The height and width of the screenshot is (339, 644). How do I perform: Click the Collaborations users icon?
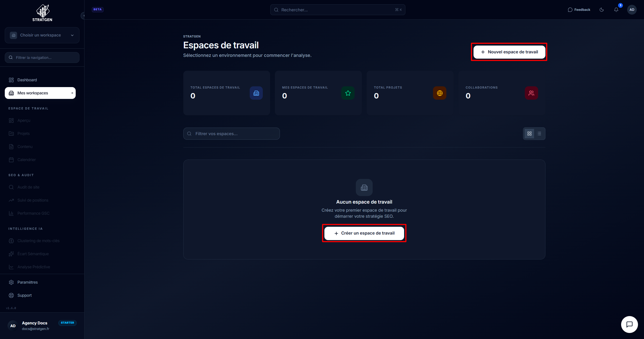[x=531, y=93]
